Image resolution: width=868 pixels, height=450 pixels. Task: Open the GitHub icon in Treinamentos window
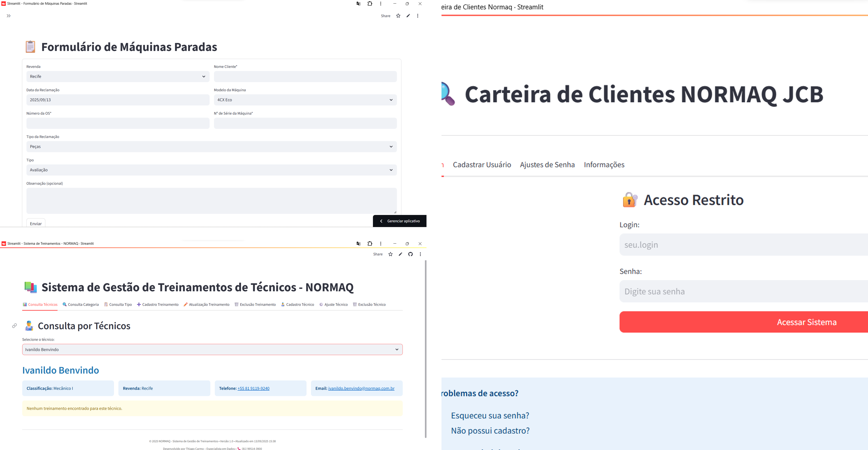pyautogui.click(x=410, y=254)
